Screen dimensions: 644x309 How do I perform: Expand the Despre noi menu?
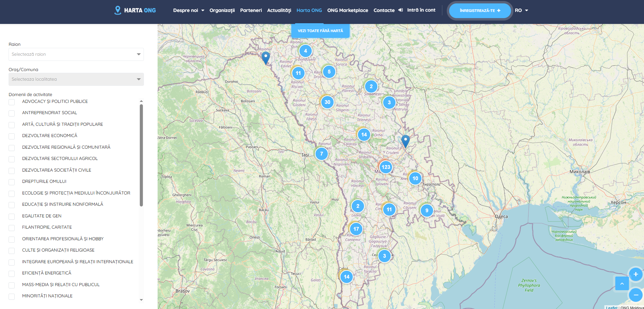click(188, 10)
